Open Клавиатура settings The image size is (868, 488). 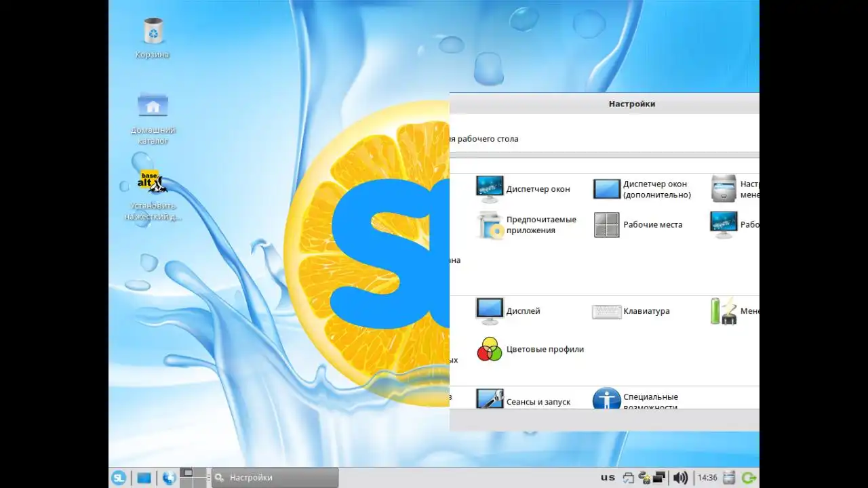click(x=631, y=311)
